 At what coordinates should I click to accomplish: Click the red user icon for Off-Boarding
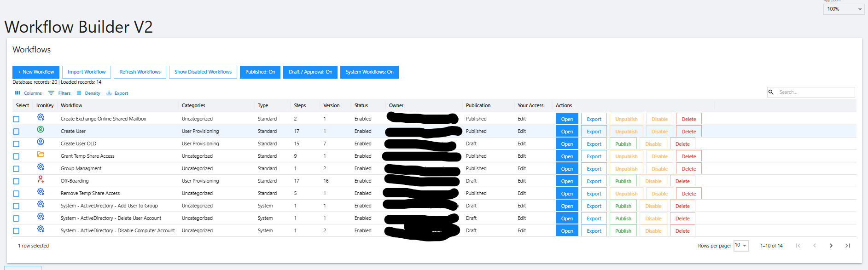click(x=41, y=179)
